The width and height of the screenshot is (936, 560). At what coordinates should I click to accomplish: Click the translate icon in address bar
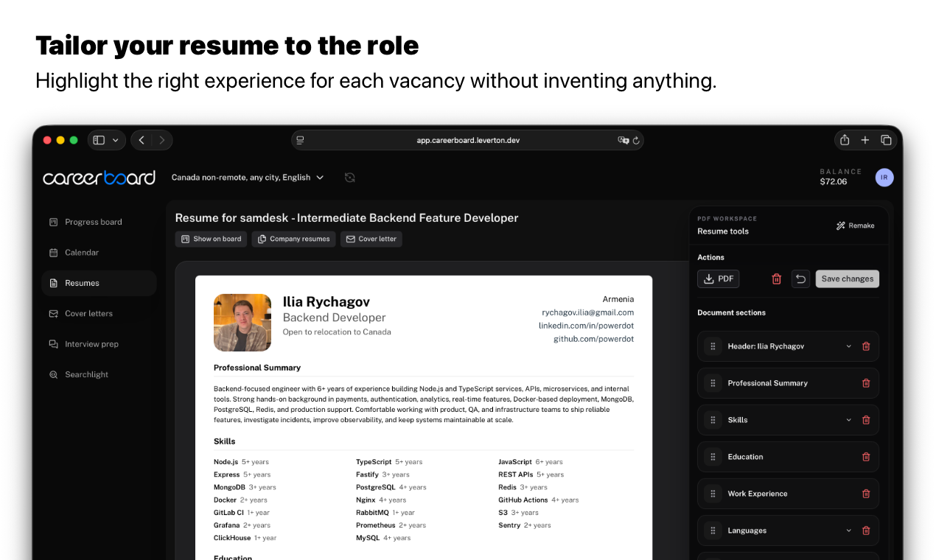click(x=624, y=140)
